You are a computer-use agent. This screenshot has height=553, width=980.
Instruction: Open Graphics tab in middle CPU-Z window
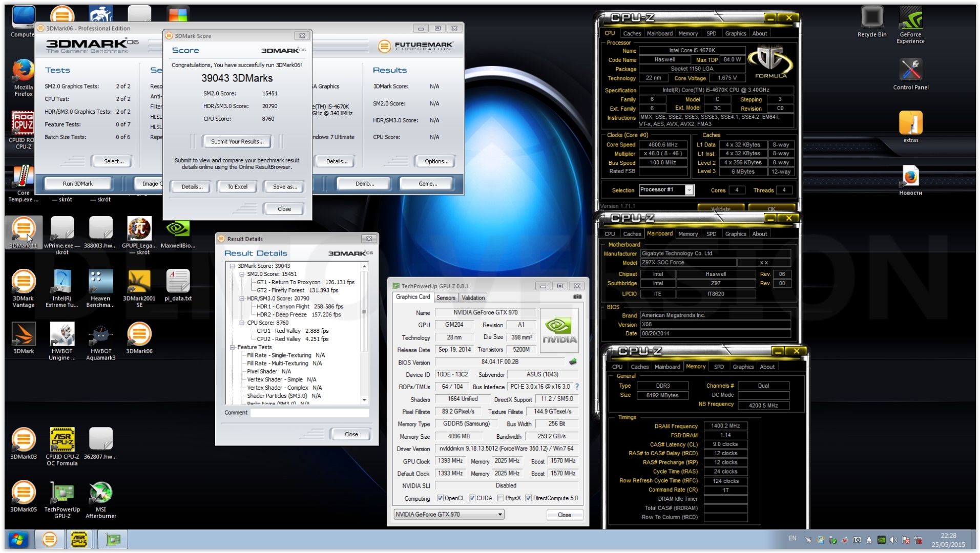pos(735,234)
